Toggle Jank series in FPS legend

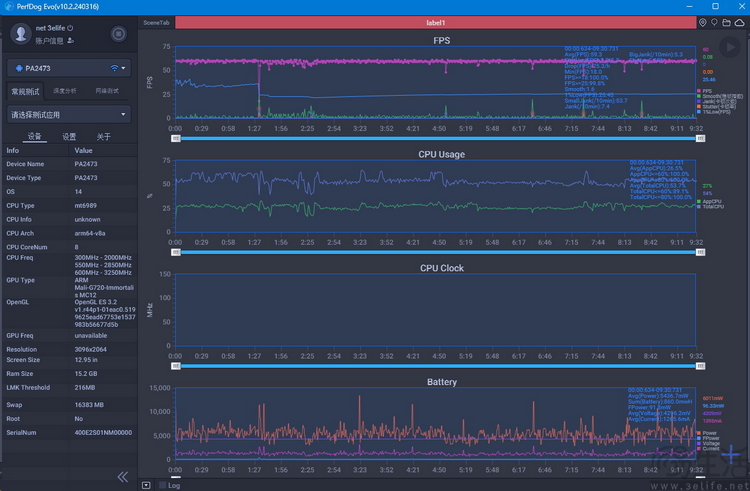[716, 101]
